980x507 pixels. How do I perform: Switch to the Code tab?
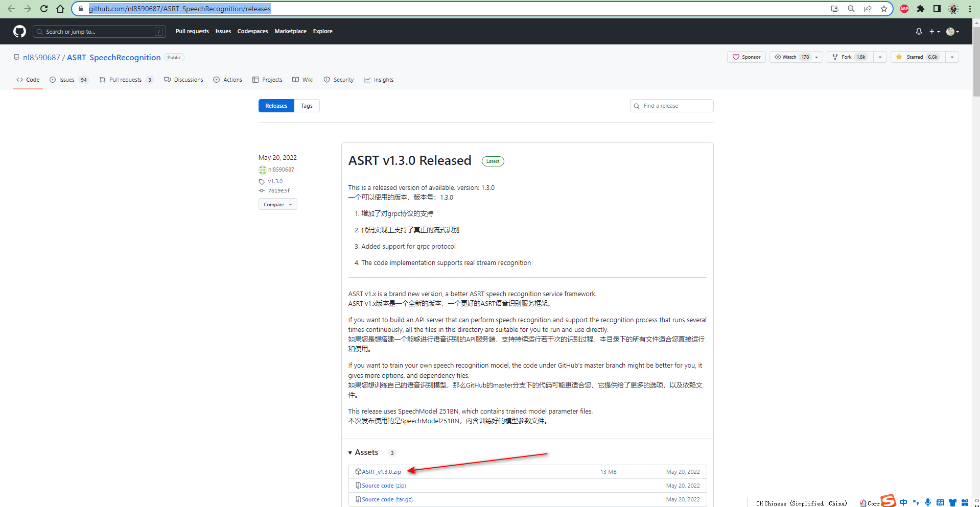pos(28,80)
